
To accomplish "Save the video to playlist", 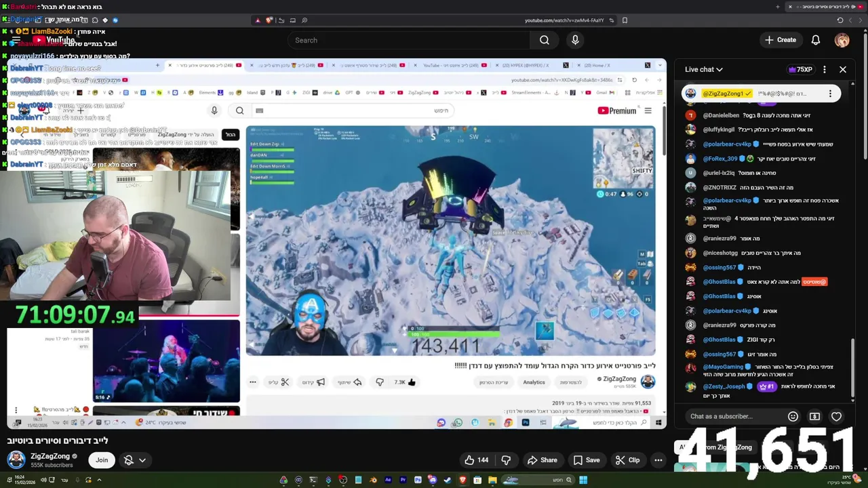I will [587, 460].
